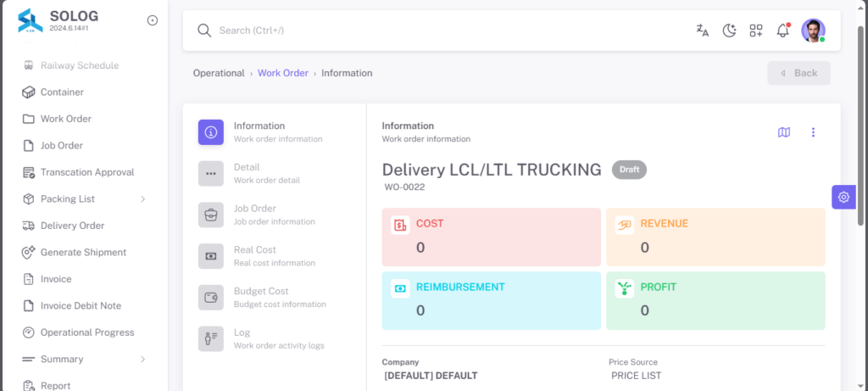
Task: Open the shortcuts grid icon
Action: point(755,31)
